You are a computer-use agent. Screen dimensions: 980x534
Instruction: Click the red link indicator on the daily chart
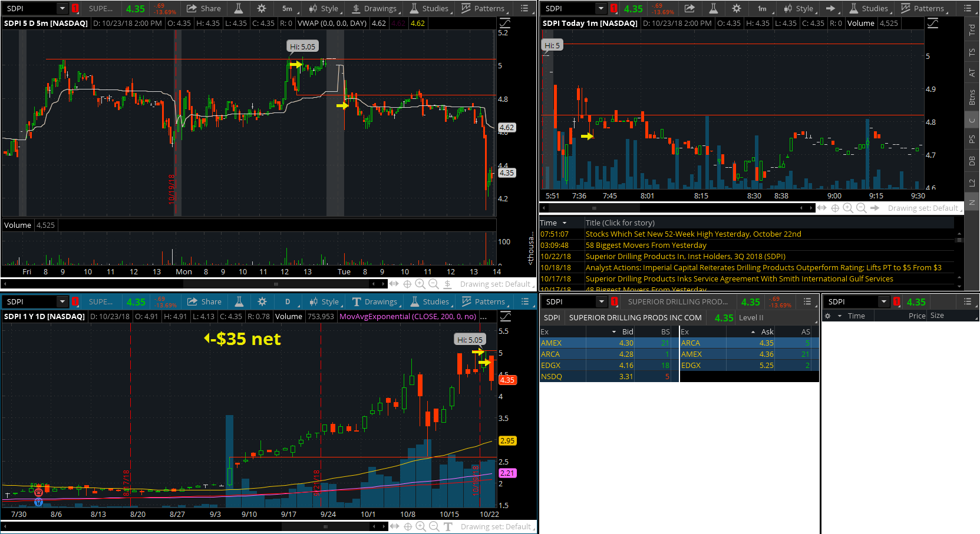pyautogui.click(x=75, y=301)
